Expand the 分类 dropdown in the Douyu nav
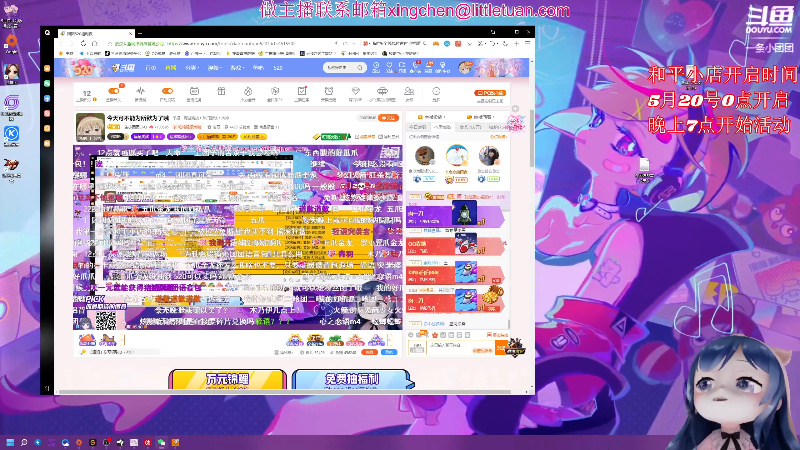The image size is (800, 450). (x=191, y=67)
